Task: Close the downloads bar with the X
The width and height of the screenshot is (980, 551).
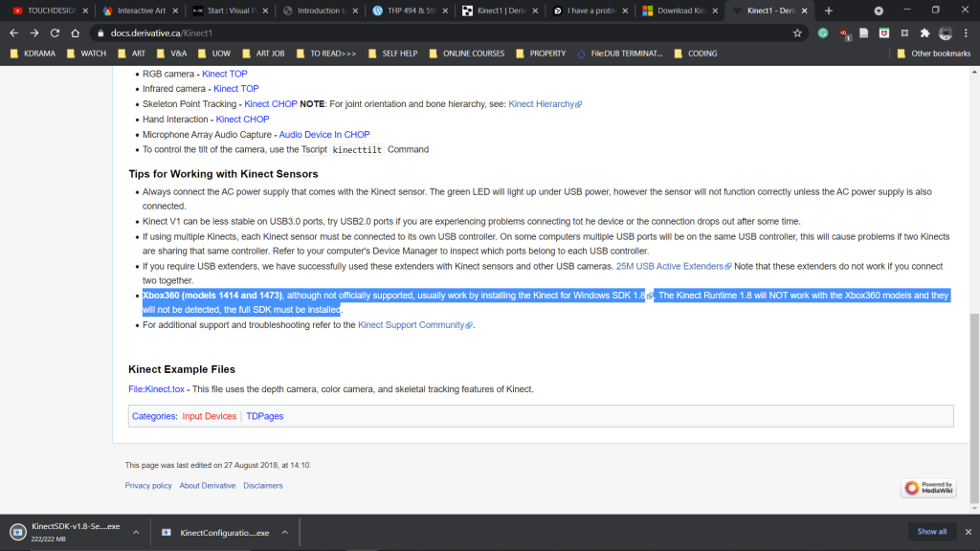Action: tap(966, 531)
